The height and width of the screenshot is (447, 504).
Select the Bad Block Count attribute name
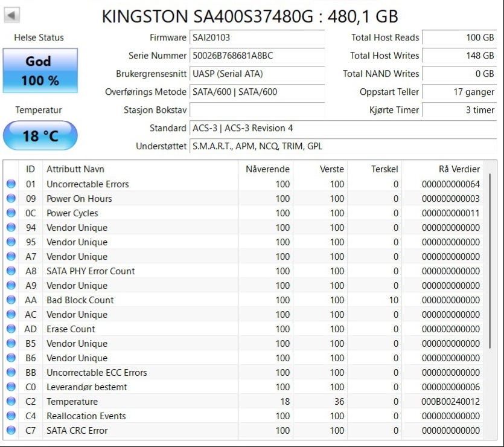click(80, 300)
